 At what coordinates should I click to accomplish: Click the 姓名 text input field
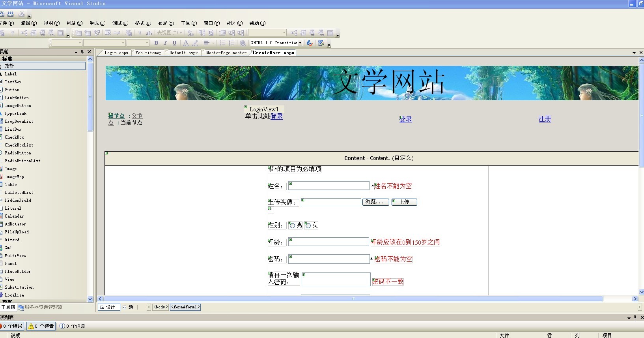pyautogui.click(x=329, y=186)
